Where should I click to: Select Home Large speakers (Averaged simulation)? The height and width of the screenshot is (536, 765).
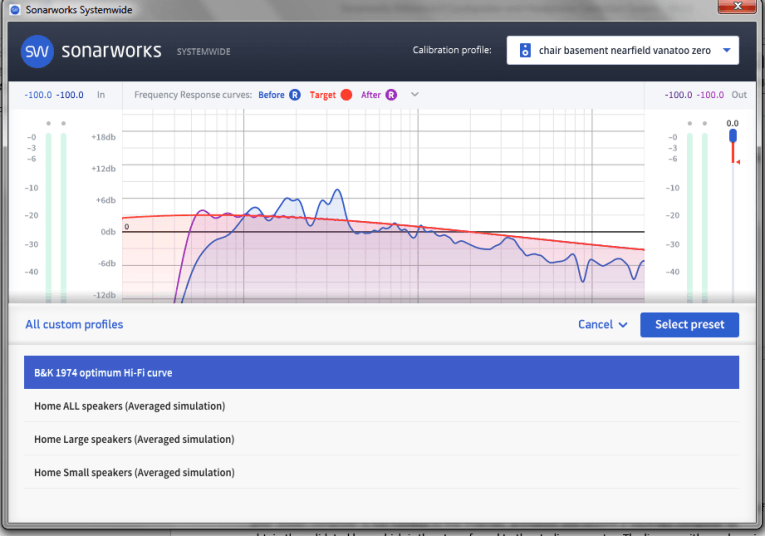pyautogui.click(x=382, y=439)
